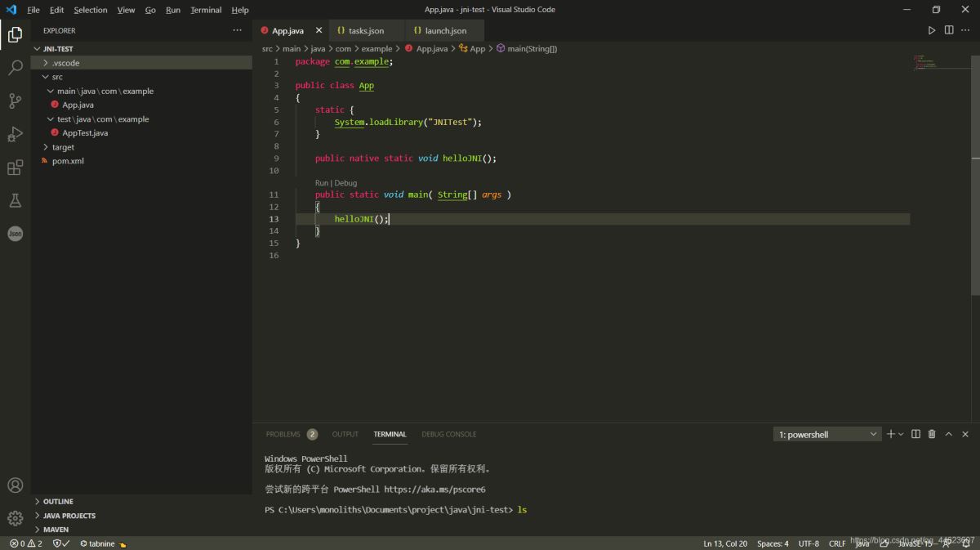Open the Explorer view in activity bar
The width and height of the screenshot is (980, 550).
click(x=15, y=34)
